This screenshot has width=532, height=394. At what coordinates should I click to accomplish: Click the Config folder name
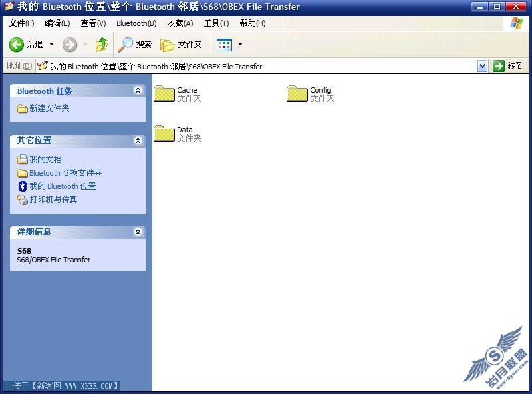pos(321,90)
